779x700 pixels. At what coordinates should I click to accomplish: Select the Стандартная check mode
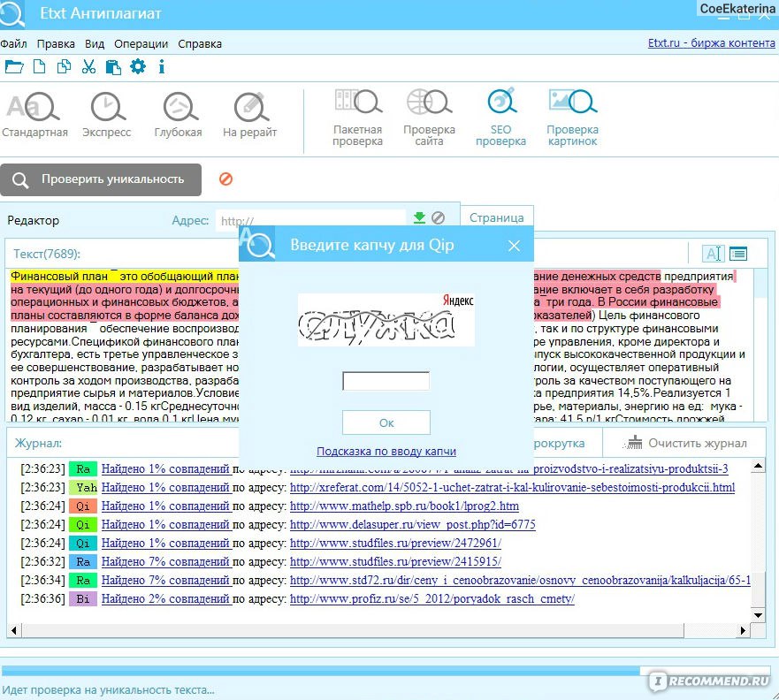(x=34, y=115)
